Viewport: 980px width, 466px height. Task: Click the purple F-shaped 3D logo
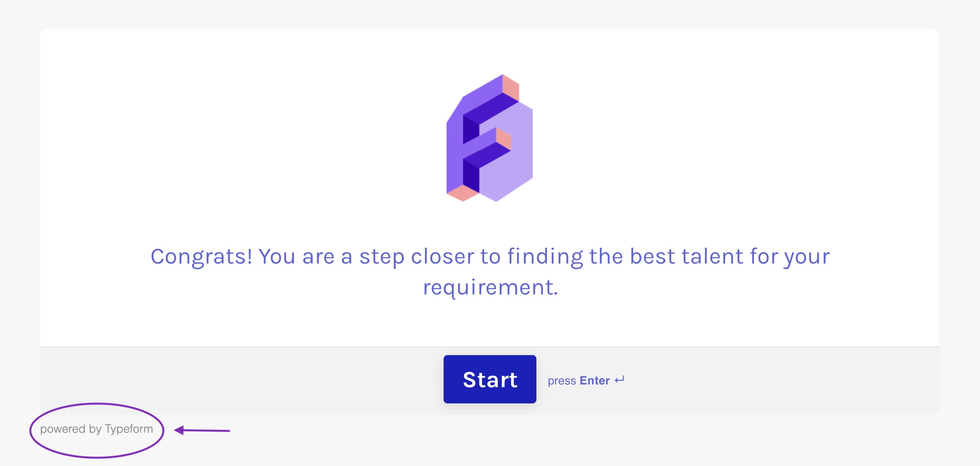[490, 138]
